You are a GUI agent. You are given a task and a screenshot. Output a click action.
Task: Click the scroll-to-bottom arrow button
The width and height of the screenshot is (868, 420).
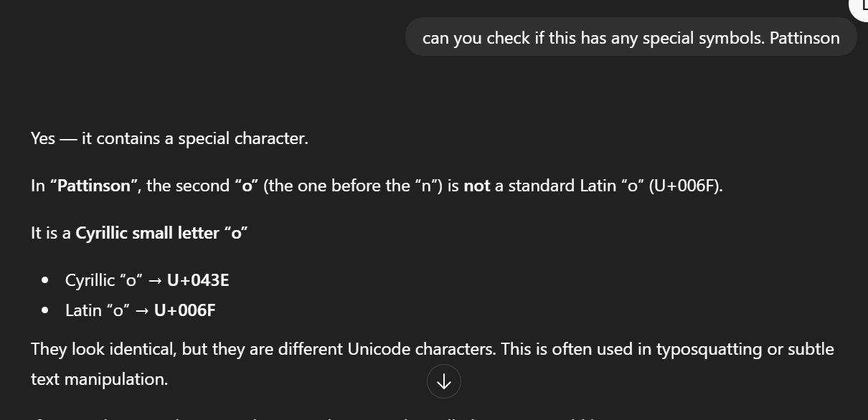[x=443, y=381]
